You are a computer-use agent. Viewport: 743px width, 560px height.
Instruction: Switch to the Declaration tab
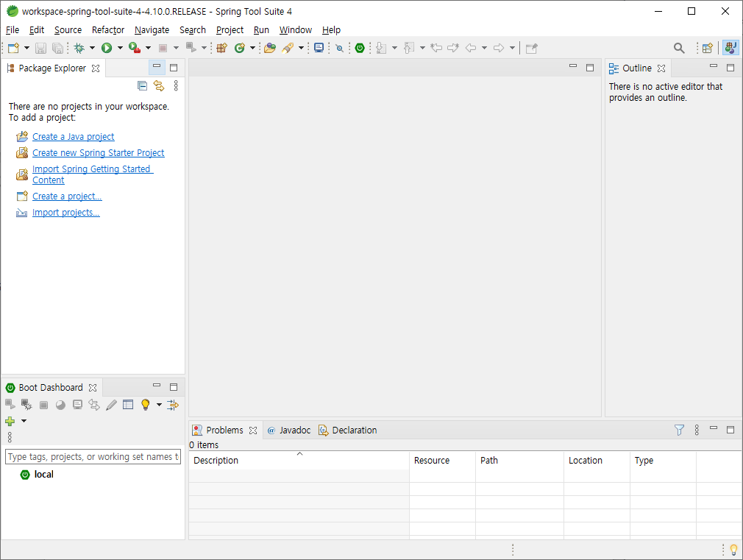pyautogui.click(x=348, y=430)
